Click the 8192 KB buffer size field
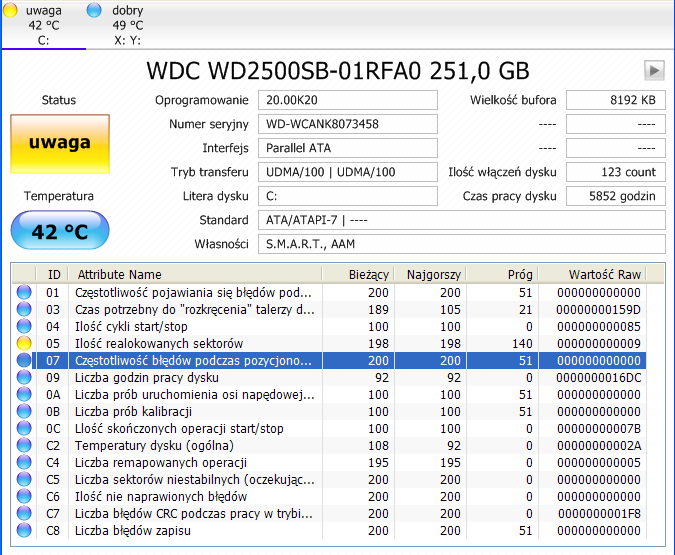675x555 pixels. pos(616,100)
